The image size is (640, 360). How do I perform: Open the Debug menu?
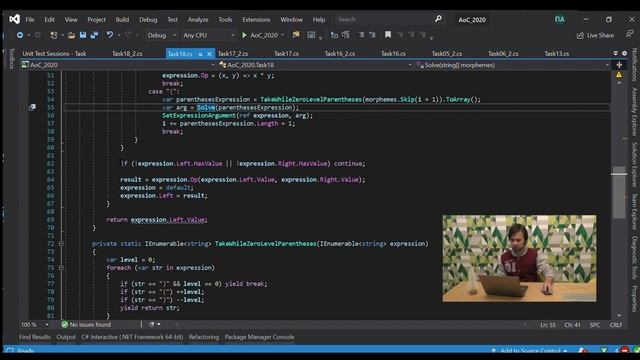pos(148,20)
